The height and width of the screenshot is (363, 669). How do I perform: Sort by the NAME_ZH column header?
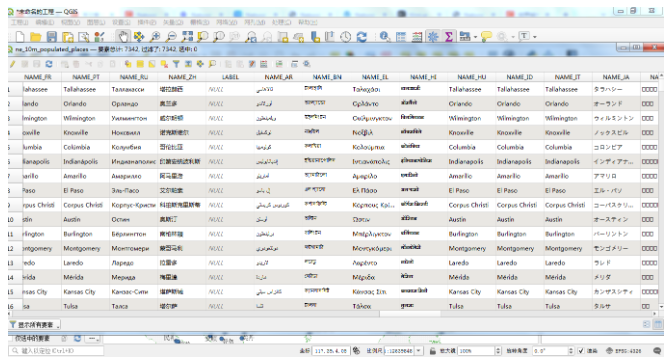point(182,77)
